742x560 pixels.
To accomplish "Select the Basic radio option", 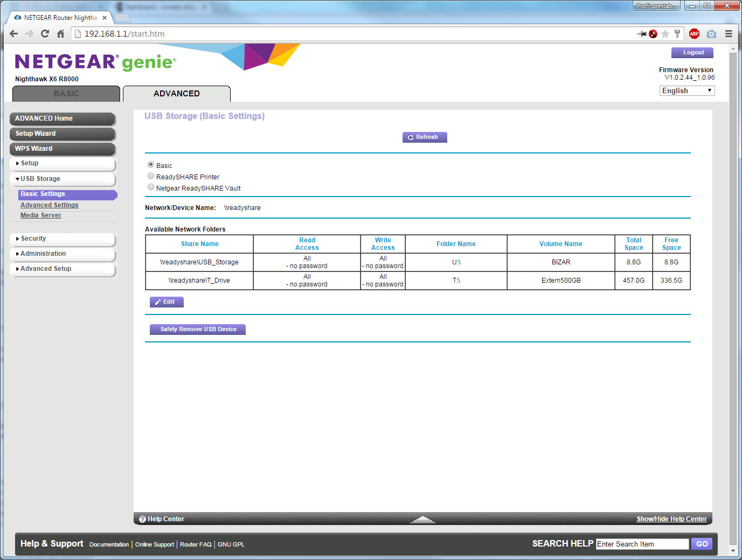I will coord(151,165).
